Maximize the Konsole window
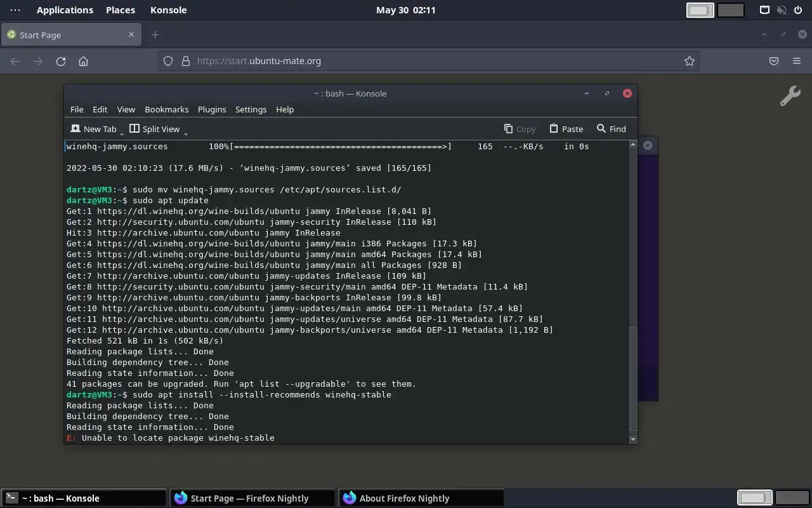This screenshot has height=508, width=812. click(607, 93)
